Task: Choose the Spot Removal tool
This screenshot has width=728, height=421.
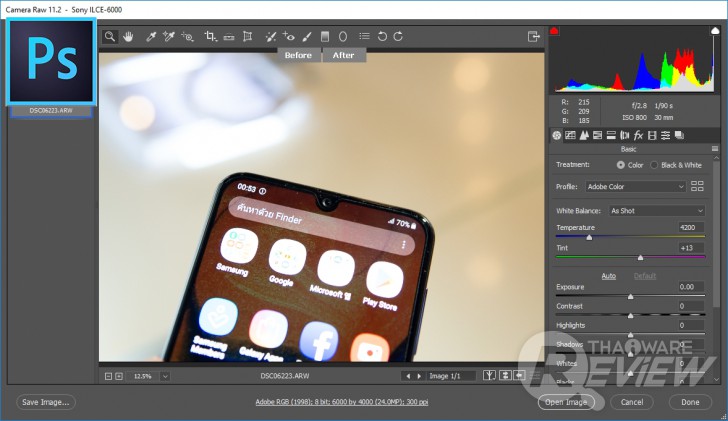Action: 271,36
